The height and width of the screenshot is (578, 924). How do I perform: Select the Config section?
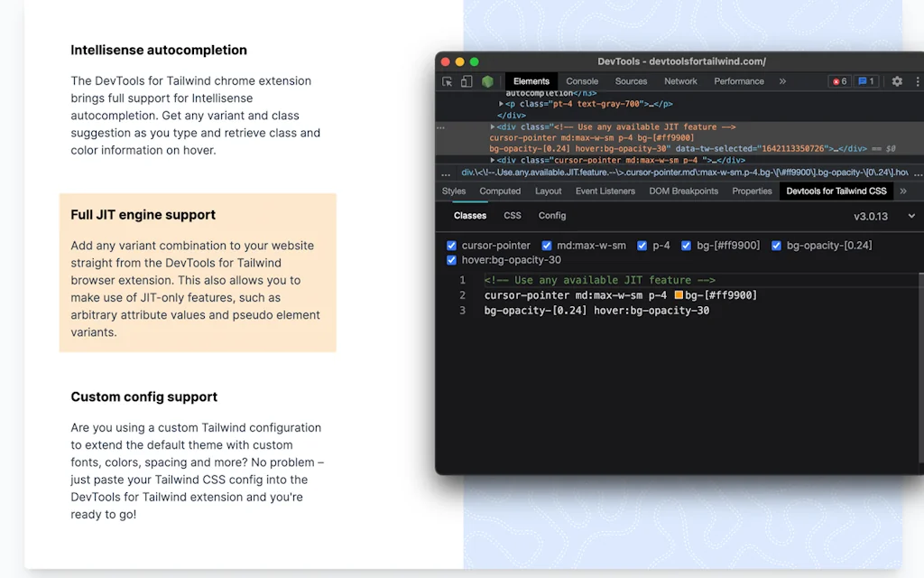tap(551, 216)
